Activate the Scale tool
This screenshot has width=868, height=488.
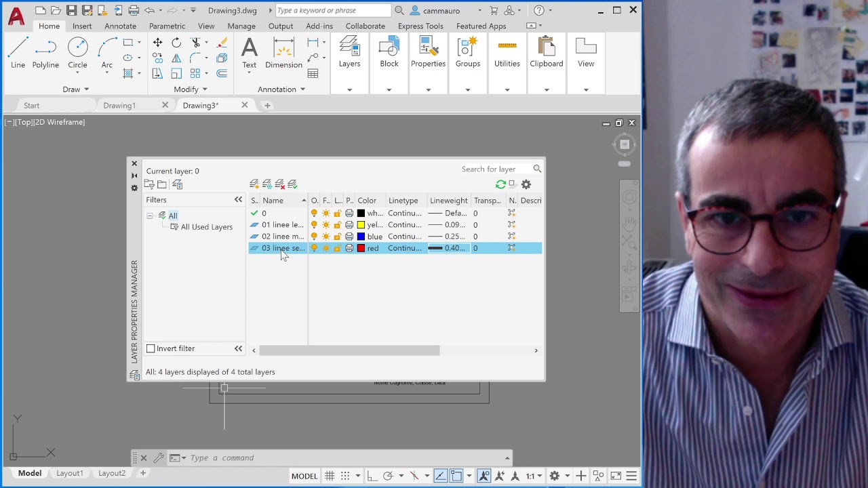(x=176, y=73)
